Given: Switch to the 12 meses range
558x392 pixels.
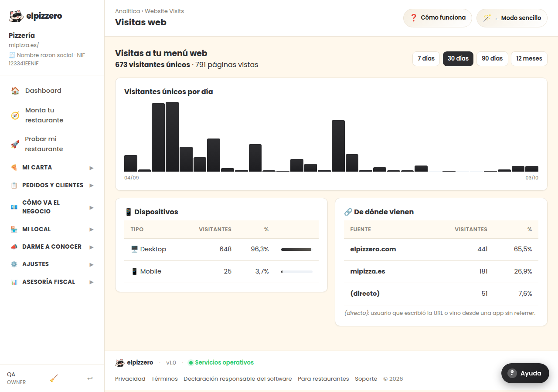Looking at the screenshot, I should [x=529, y=59].
